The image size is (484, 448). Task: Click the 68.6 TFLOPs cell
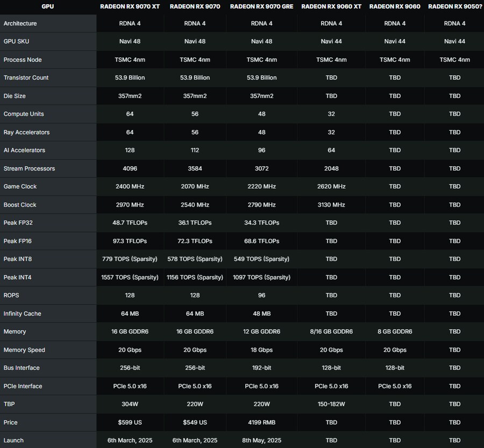[261, 241]
